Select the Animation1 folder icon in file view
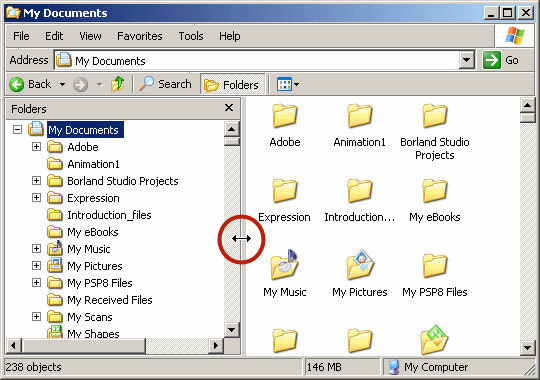The image size is (540, 380). point(360,116)
